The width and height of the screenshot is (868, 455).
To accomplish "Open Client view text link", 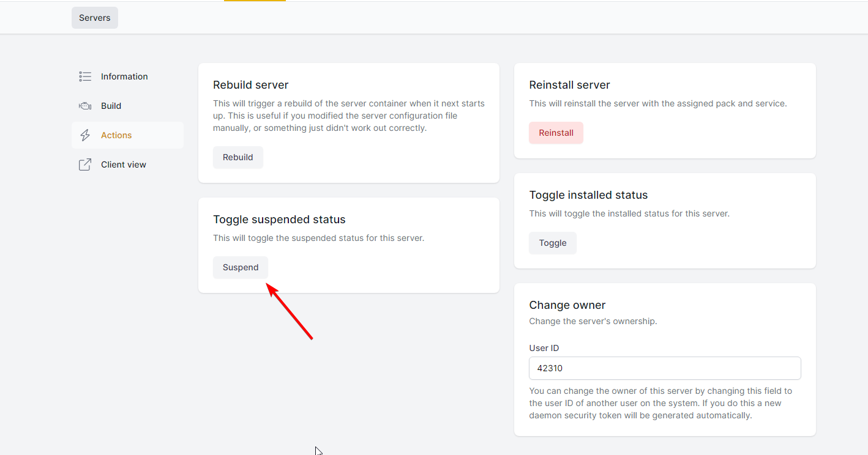I will 124,165.
